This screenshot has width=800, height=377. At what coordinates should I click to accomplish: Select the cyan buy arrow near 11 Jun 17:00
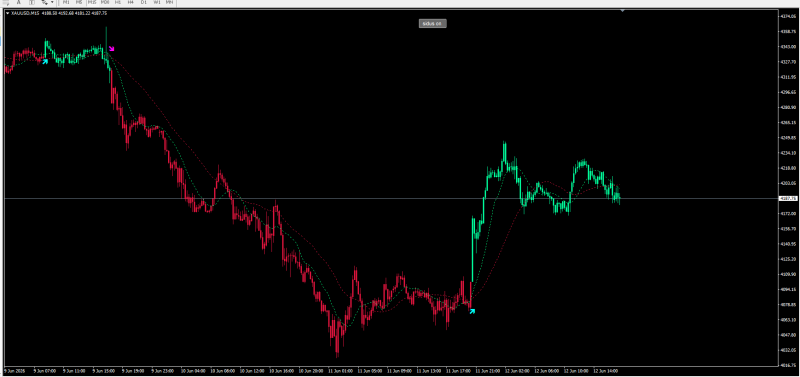[472, 311]
